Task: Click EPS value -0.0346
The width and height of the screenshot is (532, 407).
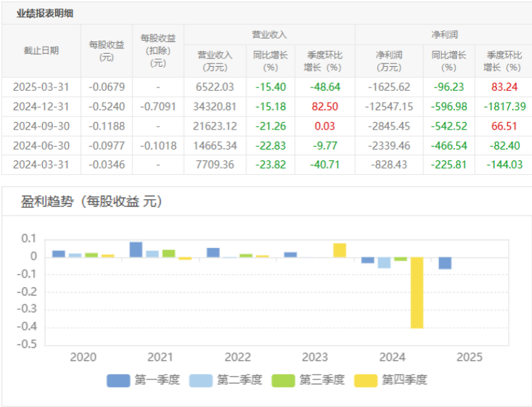Action: [x=107, y=165]
